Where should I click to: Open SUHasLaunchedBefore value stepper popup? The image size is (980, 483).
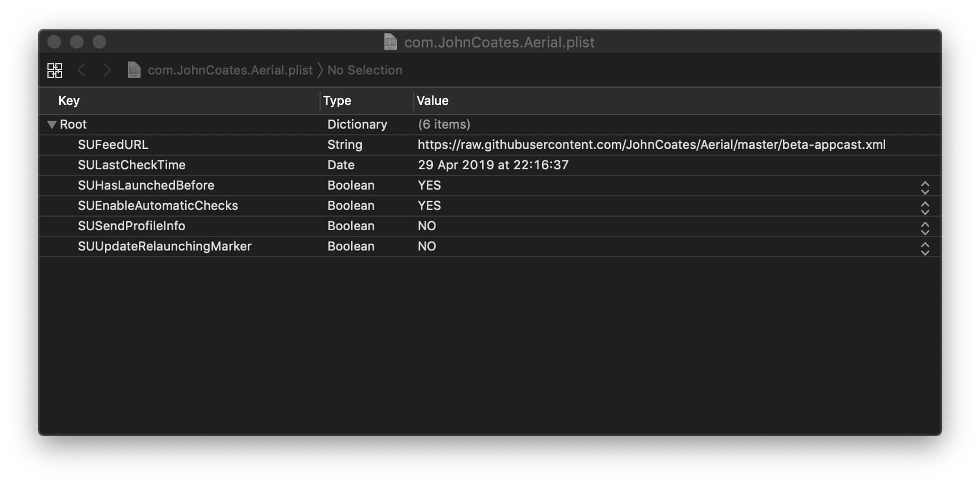tap(925, 187)
